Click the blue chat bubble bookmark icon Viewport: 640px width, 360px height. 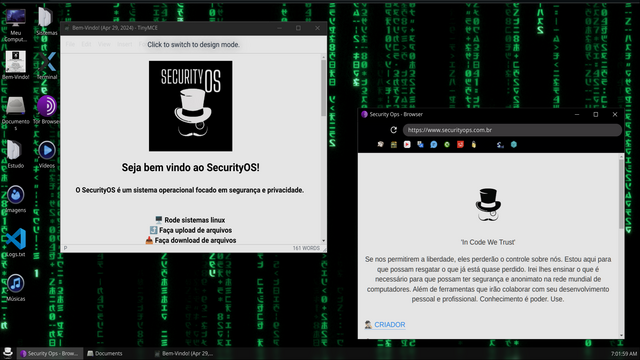click(433, 144)
